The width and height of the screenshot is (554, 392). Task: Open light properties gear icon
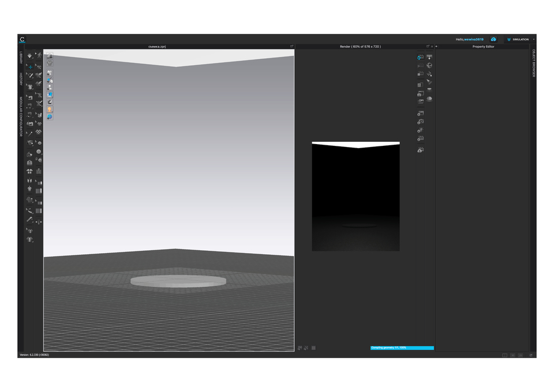coord(421,130)
